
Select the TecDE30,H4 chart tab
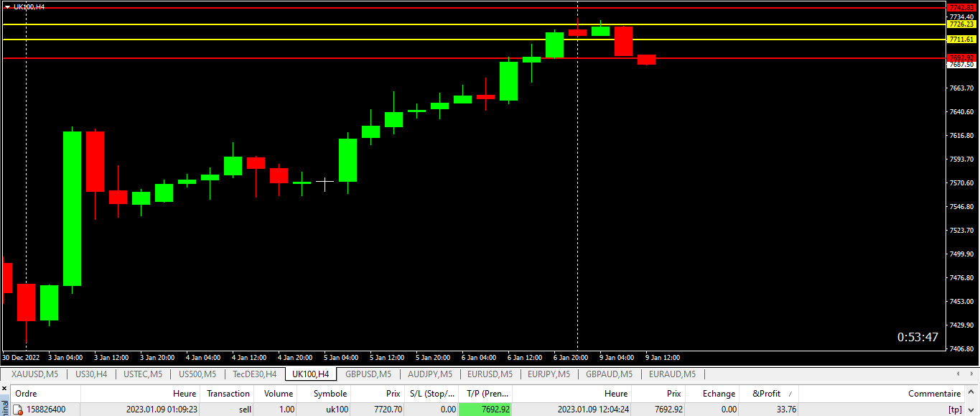[x=254, y=374]
